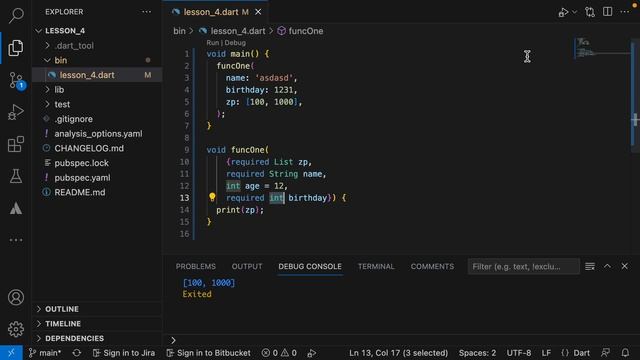Run the Dart file with play button
This screenshot has height=360, width=640.
click(563, 12)
